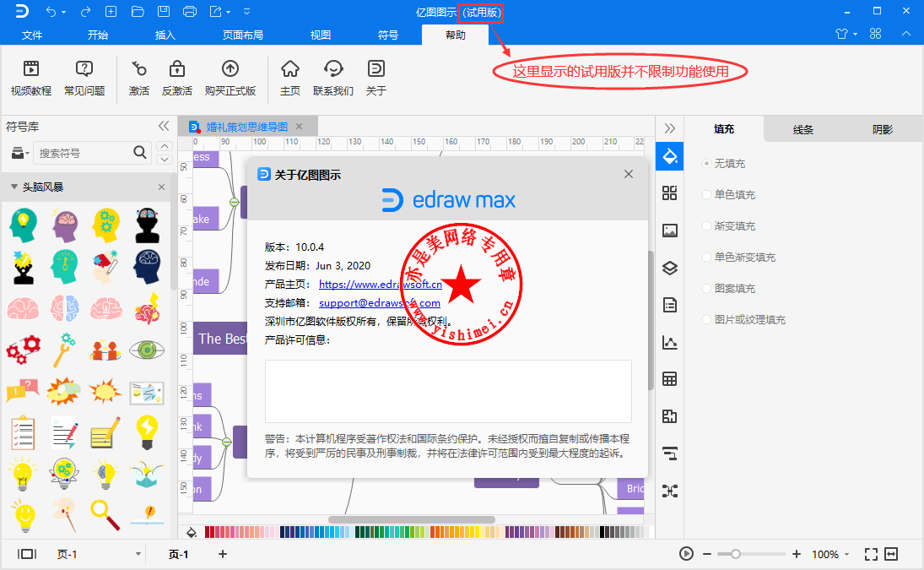The height and width of the screenshot is (570, 924).
Task: Click the 反激活 deactivate icon
Action: pos(177,77)
